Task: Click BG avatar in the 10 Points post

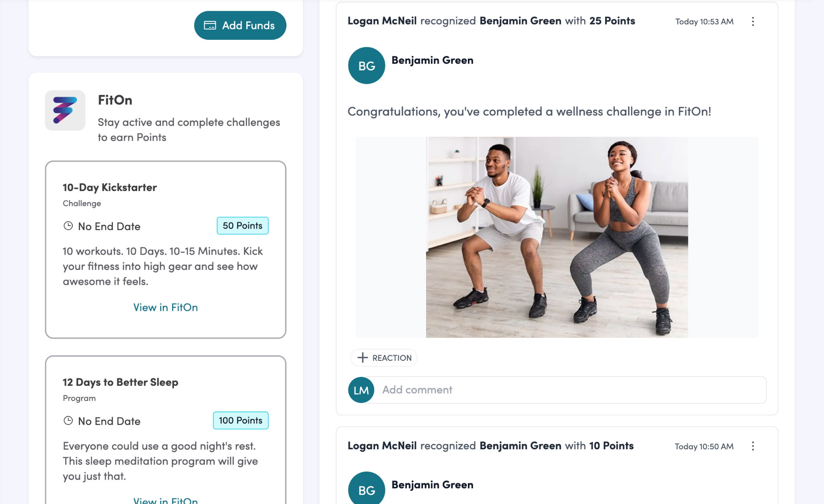Action: [366, 489]
